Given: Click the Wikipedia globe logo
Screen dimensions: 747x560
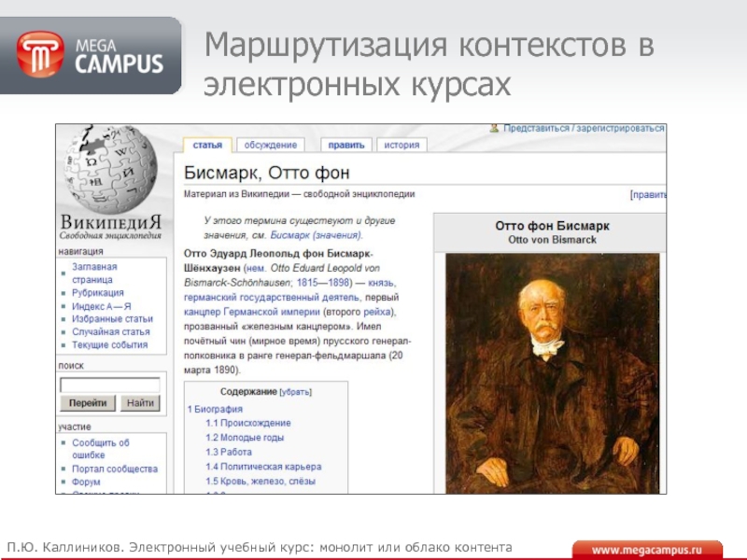Looking at the screenshot, I should point(112,169).
